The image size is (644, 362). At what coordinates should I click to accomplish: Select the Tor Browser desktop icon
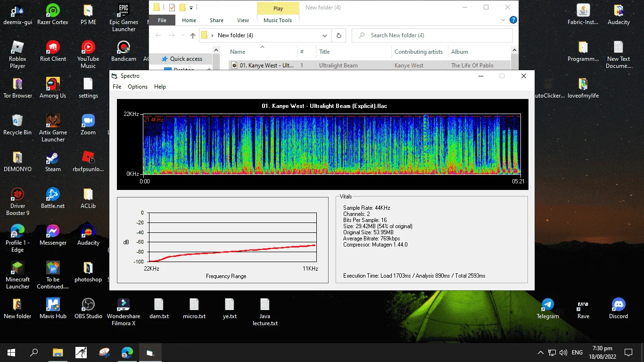17,88
